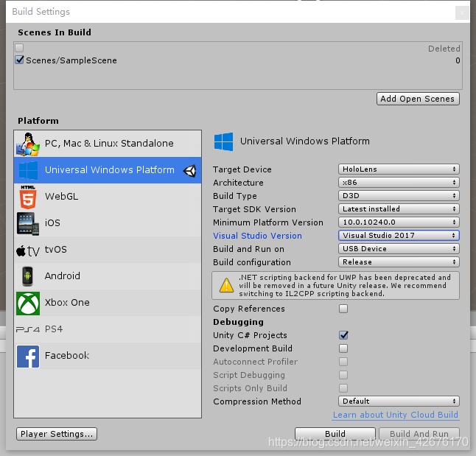This screenshot has height=456, width=476.
Task: Select the Android platform
Action: point(108,276)
